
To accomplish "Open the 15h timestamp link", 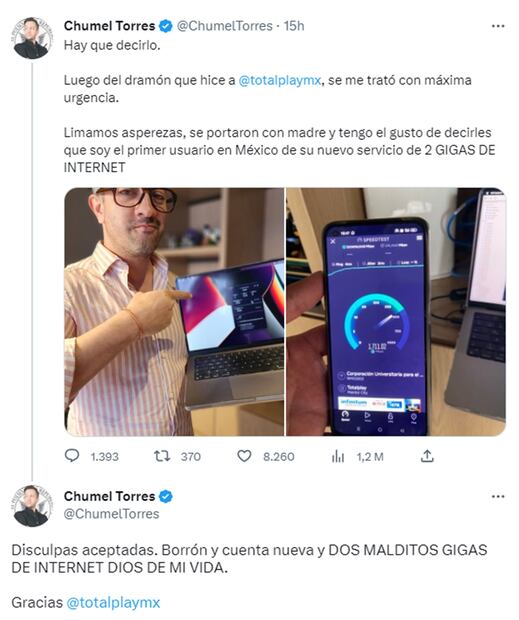I will pyautogui.click(x=294, y=26).
